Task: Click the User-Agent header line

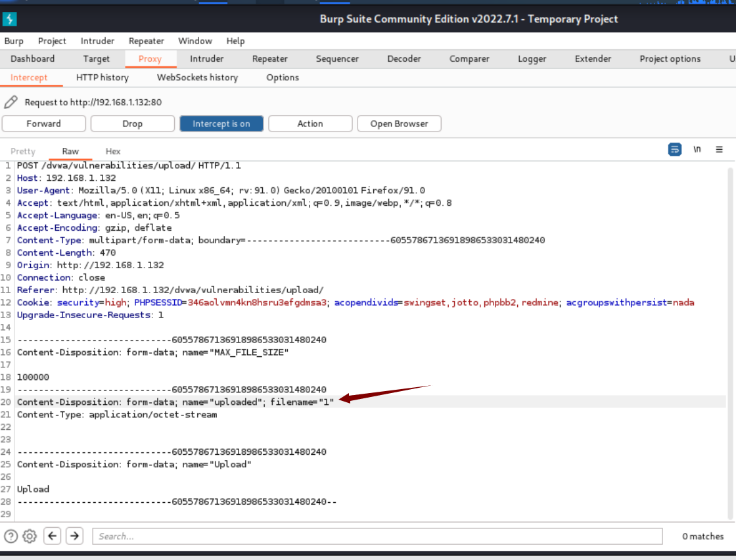Action: (221, 191)
